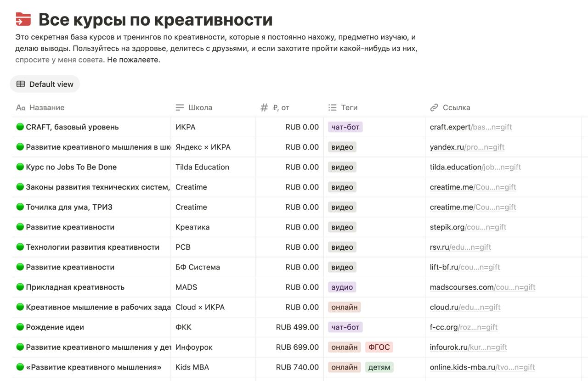Viewport: 588px width, 381px height.
Task: Select the ФКК school cell
Action: pyautogui.click(x=213, y=327)
